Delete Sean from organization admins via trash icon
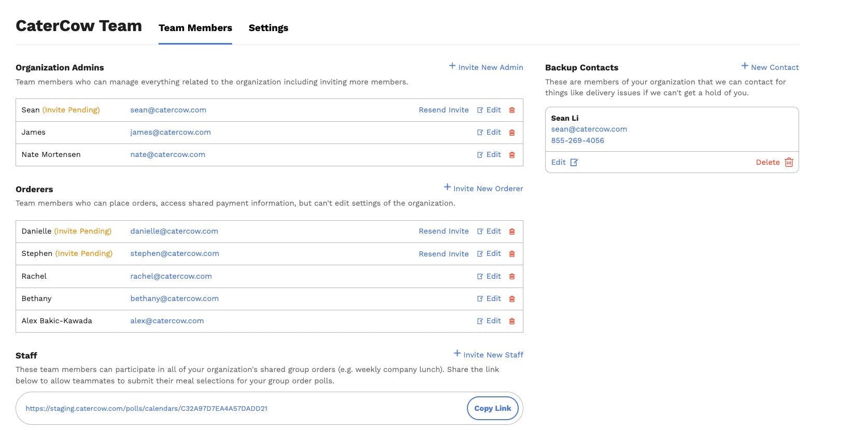This screenshot has width=868, height=430. click(512, 110)
